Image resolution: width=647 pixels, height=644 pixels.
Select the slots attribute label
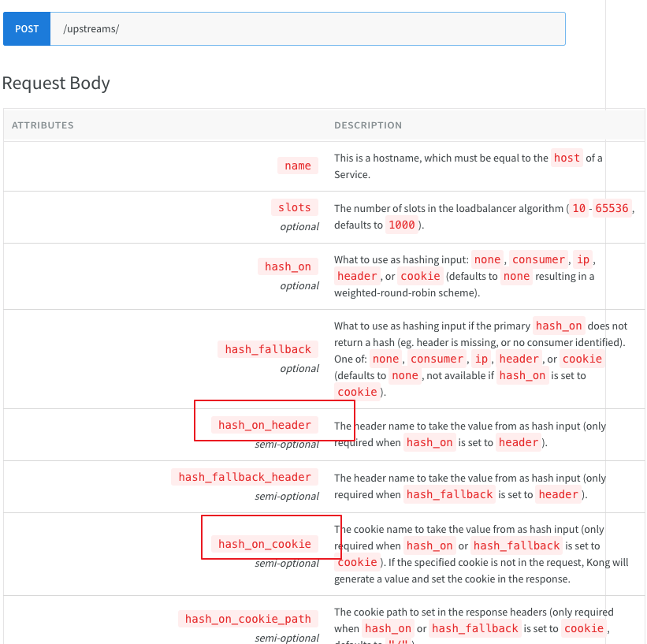pos(294,207)
